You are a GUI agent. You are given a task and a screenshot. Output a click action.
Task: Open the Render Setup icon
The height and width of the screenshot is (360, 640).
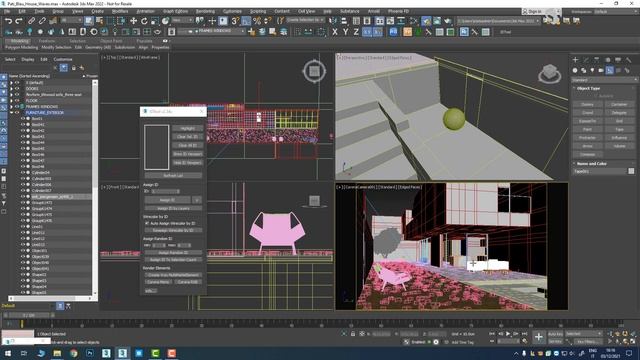[426, 21]
